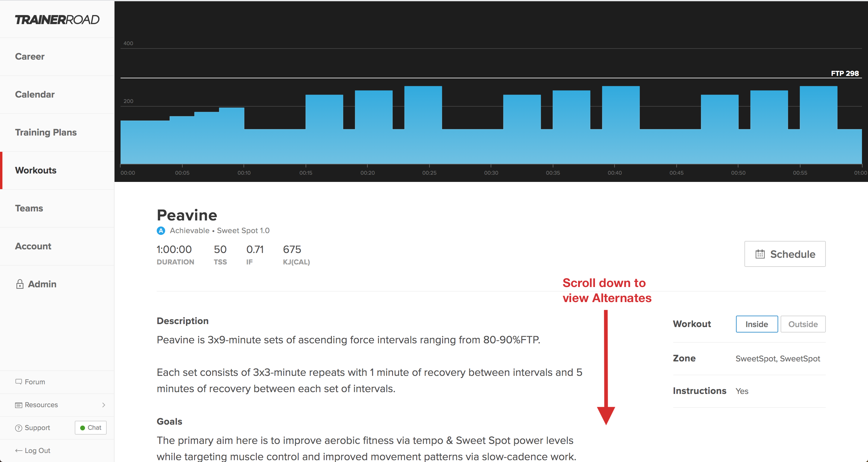Click the 0.71 IF value
Image resolution: width=868 pixels, height=462 pixels.
[x=255, y=249]
